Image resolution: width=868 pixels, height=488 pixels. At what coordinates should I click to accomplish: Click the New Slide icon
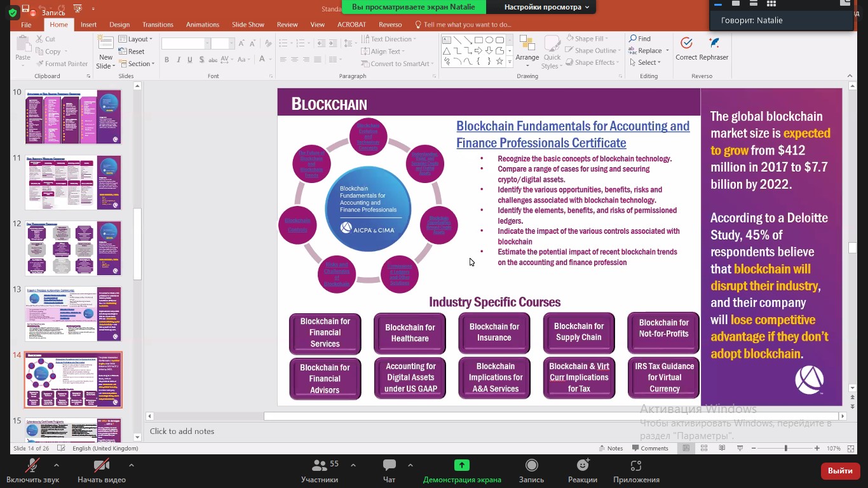coord(105,43)
